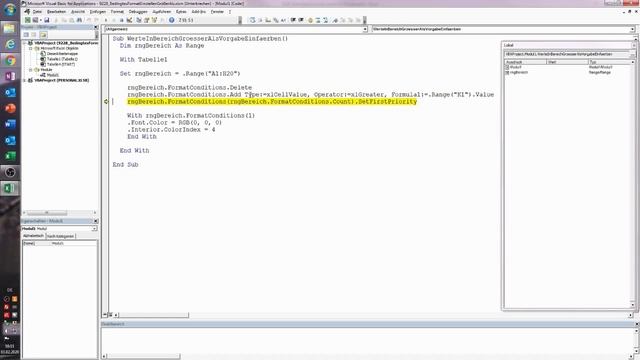Click the system clock in the taskbar
This screenshot has height=360, width=640.
9,349
